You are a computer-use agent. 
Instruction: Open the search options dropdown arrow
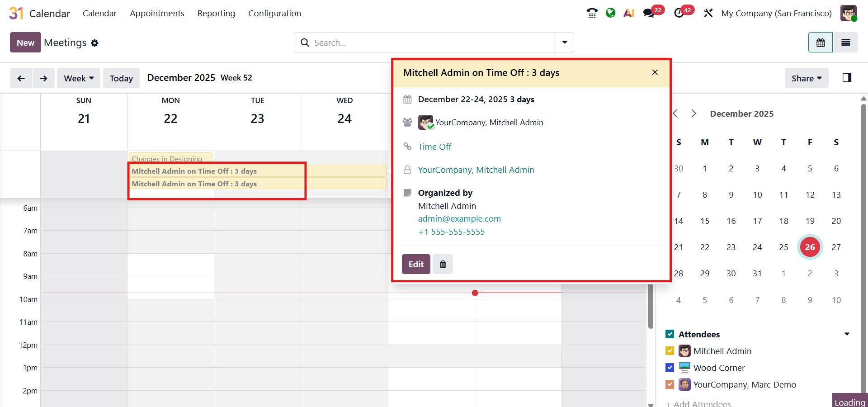pos(565,43)
